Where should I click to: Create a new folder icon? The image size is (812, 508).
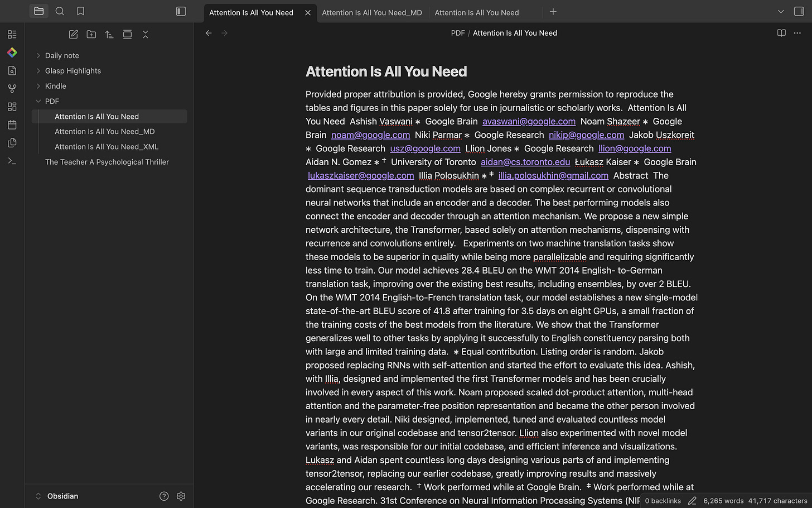click(x=91, y=35)
